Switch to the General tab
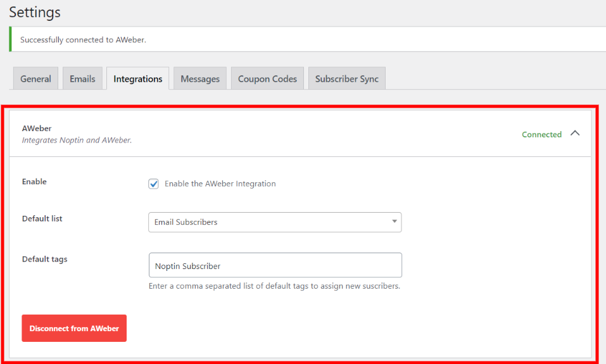The image size is (606, 364). [35, 78]
